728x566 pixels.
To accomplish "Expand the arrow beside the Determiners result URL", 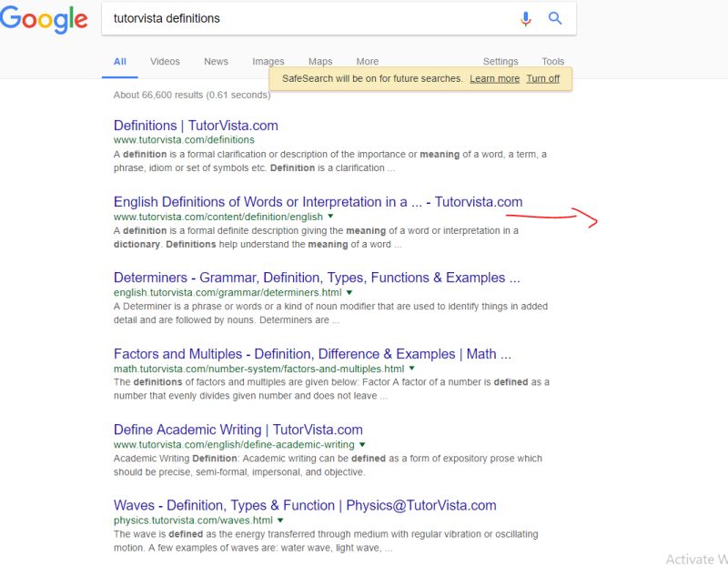I will click(349, 293).
